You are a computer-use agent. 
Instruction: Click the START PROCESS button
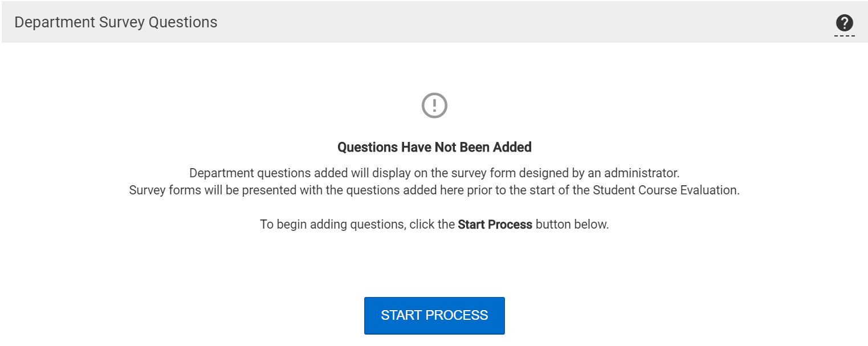[x=434, y=315]
